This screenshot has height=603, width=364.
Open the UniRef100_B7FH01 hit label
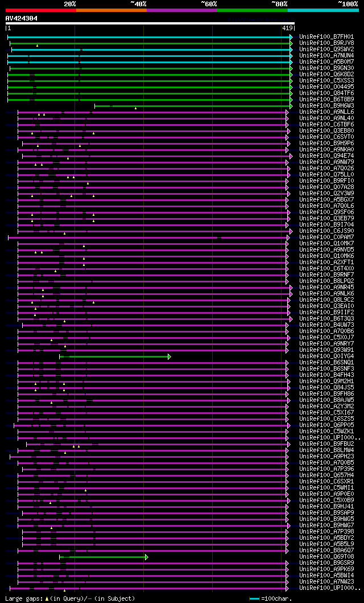pyautogui.click(x=327, y=36)
